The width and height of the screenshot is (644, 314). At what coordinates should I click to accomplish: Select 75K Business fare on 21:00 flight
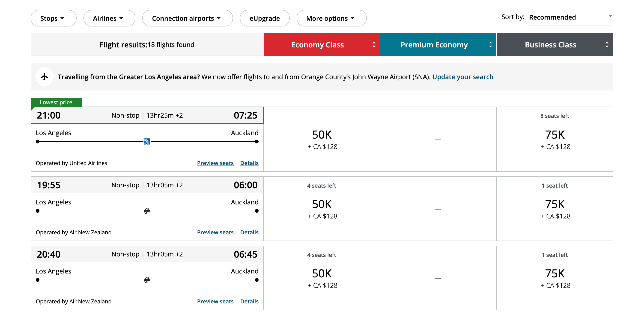555,139
